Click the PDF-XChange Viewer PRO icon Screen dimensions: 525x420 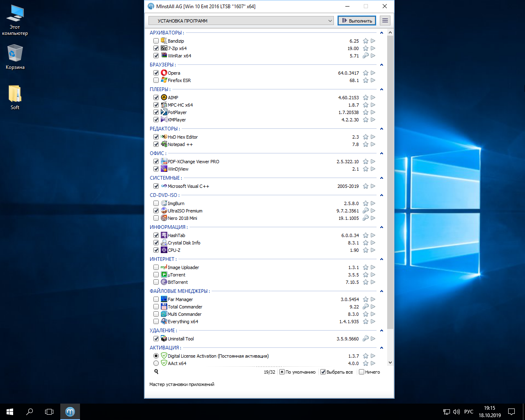coord(164,161)
